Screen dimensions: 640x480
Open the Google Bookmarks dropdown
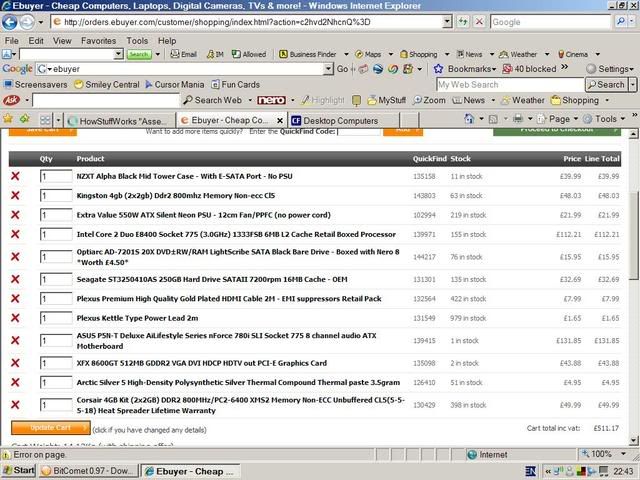[x=465, y=69]
